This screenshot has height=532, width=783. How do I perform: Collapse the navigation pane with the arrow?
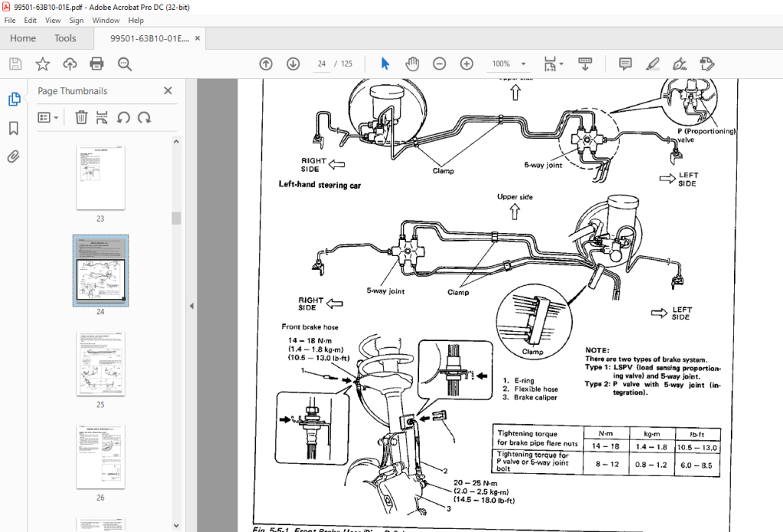[191, 306]
